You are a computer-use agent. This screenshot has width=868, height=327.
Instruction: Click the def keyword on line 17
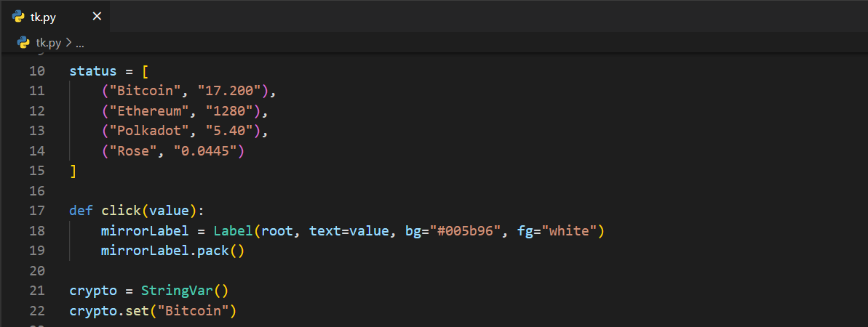point(81,211)
